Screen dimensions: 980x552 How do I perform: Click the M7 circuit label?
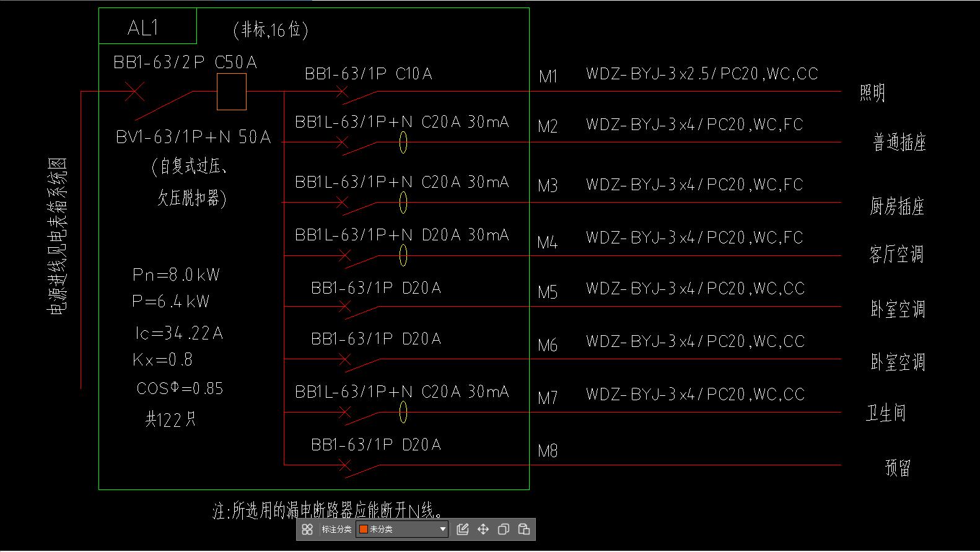point(548,398)
